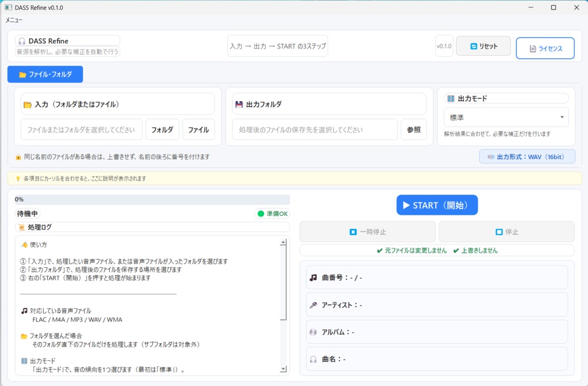
Task: Click the music note icon beside 対応している音声ファイル
Action: (24, 311)
